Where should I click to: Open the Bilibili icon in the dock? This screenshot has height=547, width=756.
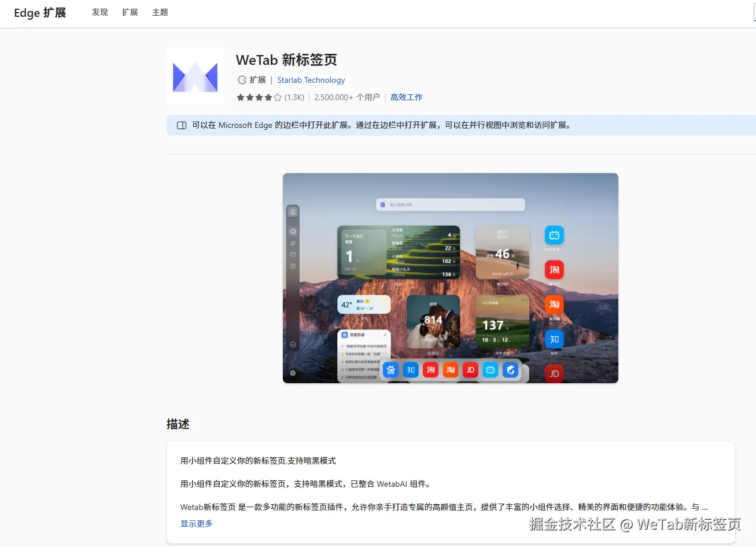point(490,370)
